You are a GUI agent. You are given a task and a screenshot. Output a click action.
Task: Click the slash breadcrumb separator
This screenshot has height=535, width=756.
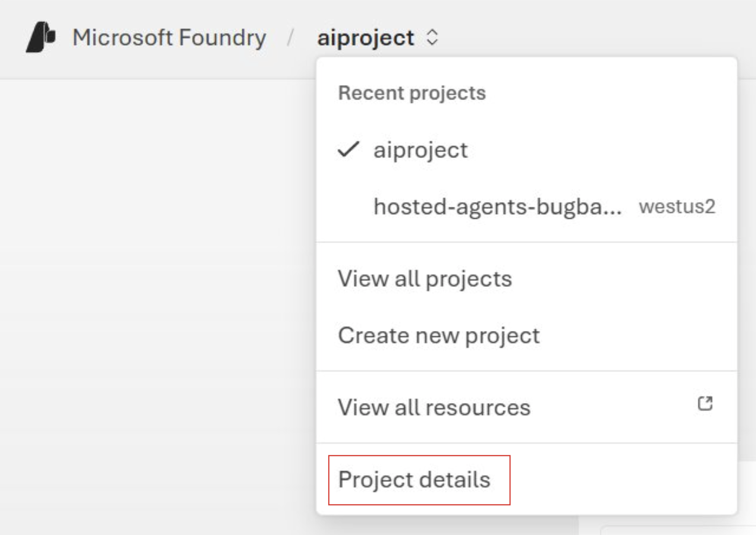click(x=291, y=38)
